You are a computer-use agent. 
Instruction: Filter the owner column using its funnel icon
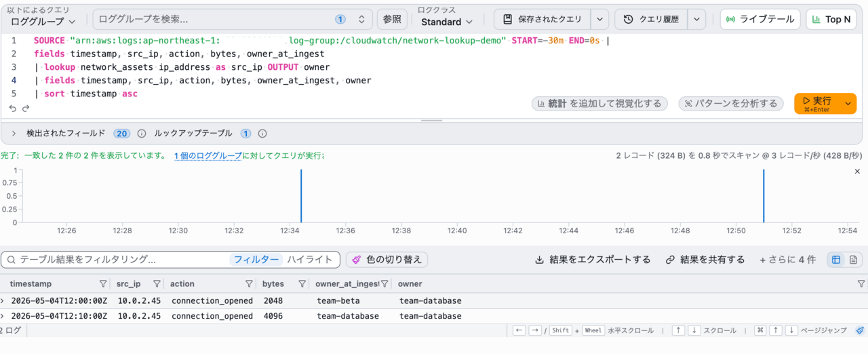[x=861, y=284]
